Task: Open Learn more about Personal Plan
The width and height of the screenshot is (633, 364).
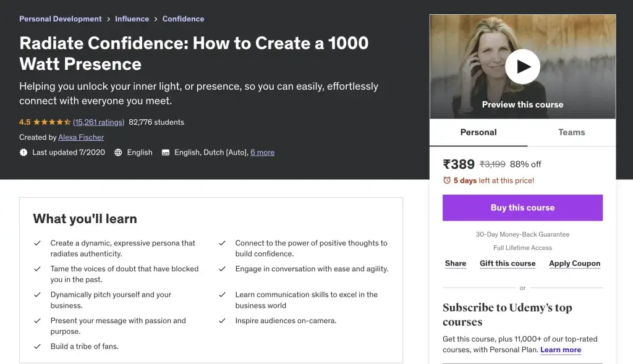Action: (561, 350)
